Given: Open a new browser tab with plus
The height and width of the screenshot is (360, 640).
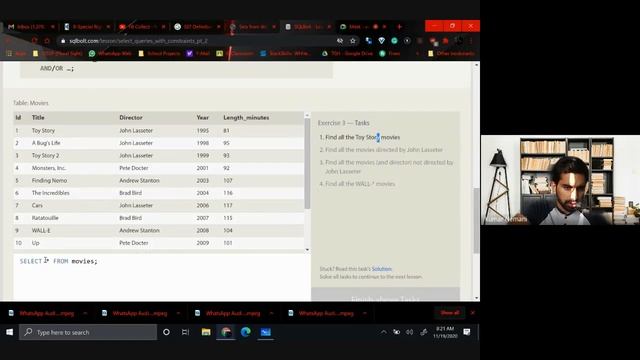Looking at the screenshot, I should click(399, 27).
